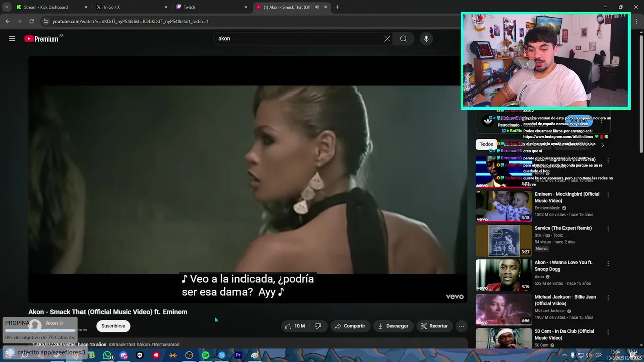The image size is (644, 362).
Task: Show hidden system tray icons chevron
Action: click(564, 355)
